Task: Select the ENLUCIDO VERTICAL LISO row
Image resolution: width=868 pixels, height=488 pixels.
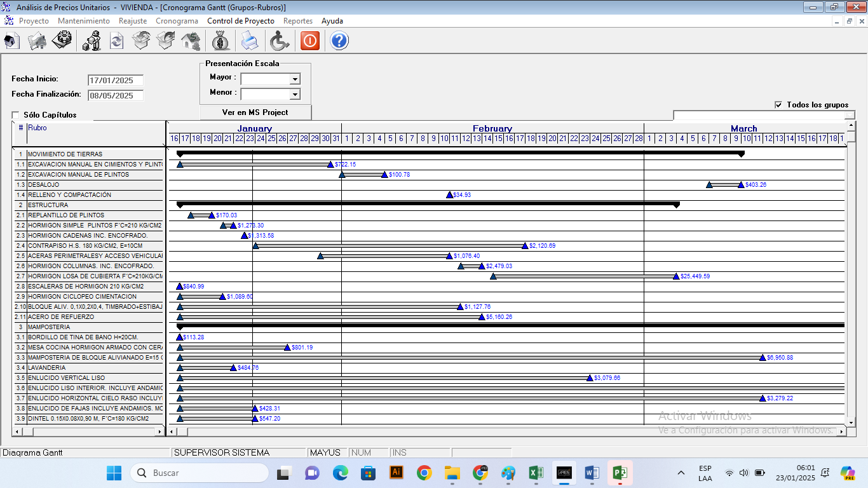Action: (x=89, y=378)
